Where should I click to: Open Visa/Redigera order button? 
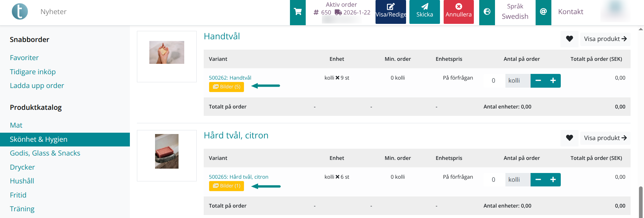391,12
